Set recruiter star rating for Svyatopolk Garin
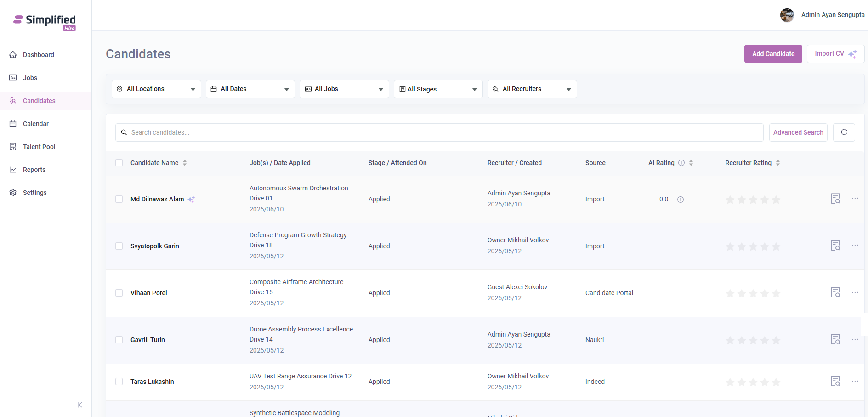This screenshot has width=868, height=417. [x=753, y=246]
